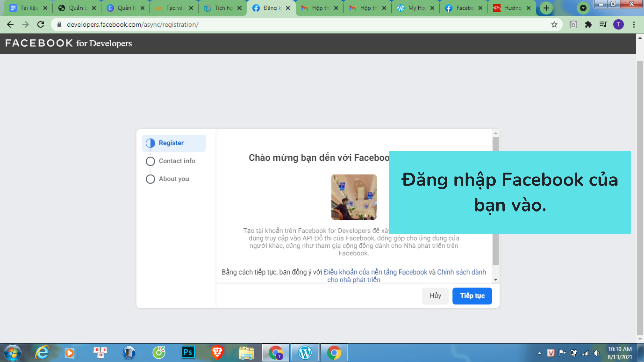Click the dark circular dropdown icon near the new tab button
The width and height of the screenshot is (644, 362).
[x=583, y=8]
